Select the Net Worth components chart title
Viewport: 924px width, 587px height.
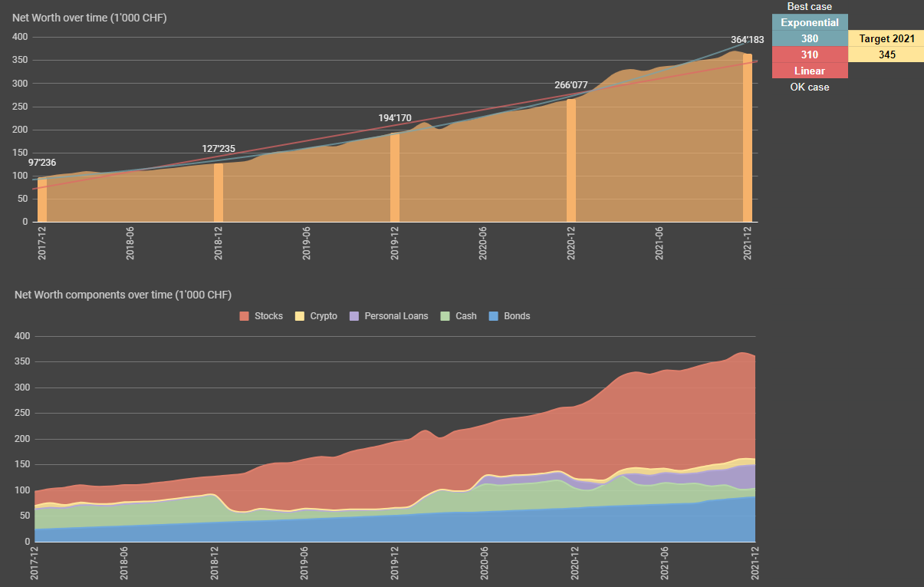point(123,295)
